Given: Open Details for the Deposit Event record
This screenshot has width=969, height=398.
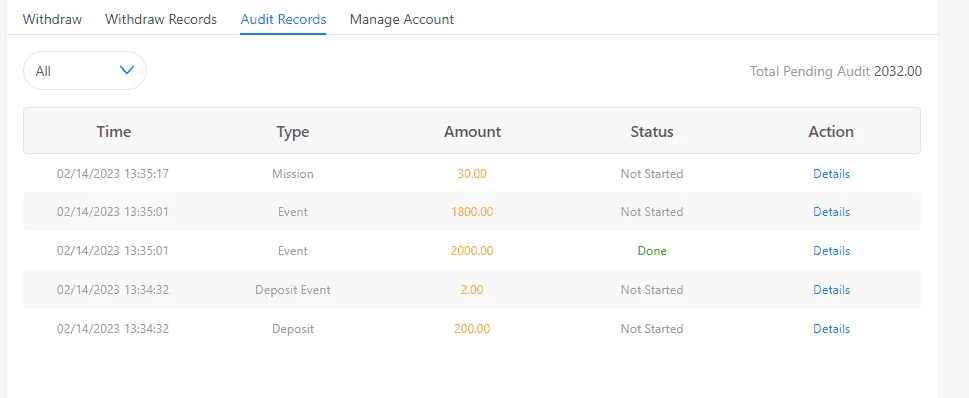Looking at the screenshot, I should pyautogui.click(x=831, y=289).
